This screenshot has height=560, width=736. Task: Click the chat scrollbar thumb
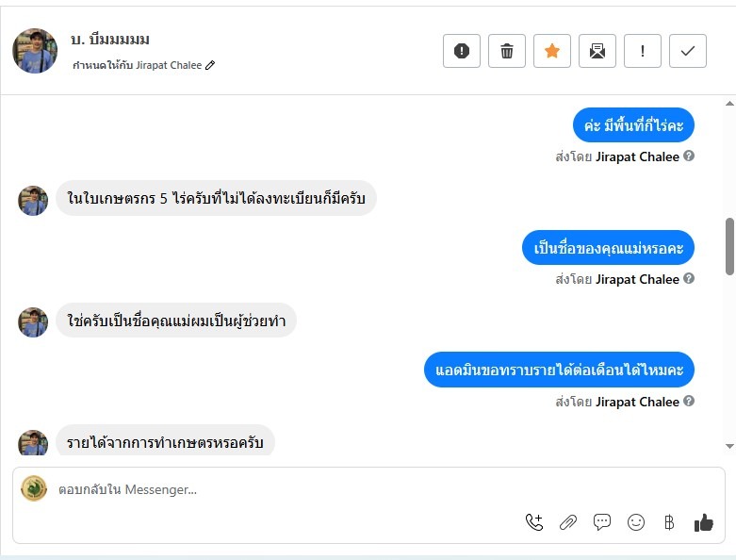click(x=729, y=245)
